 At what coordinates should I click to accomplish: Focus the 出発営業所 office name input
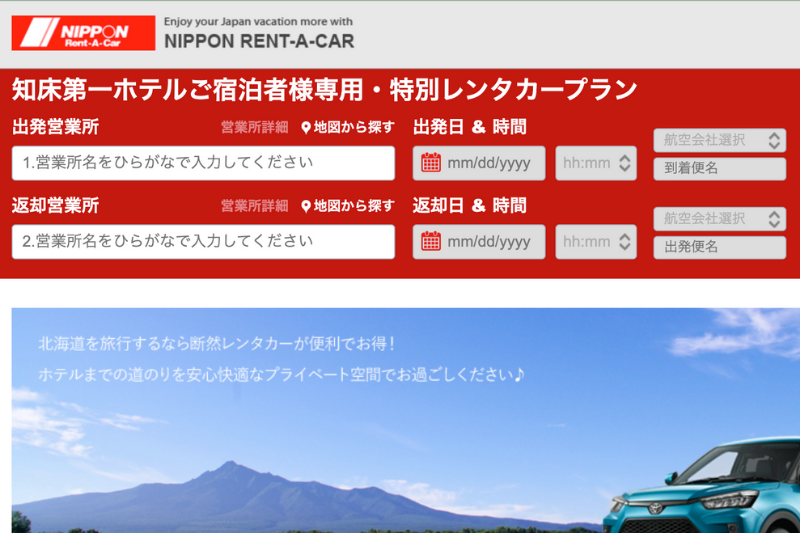click(x=203, y=163)
